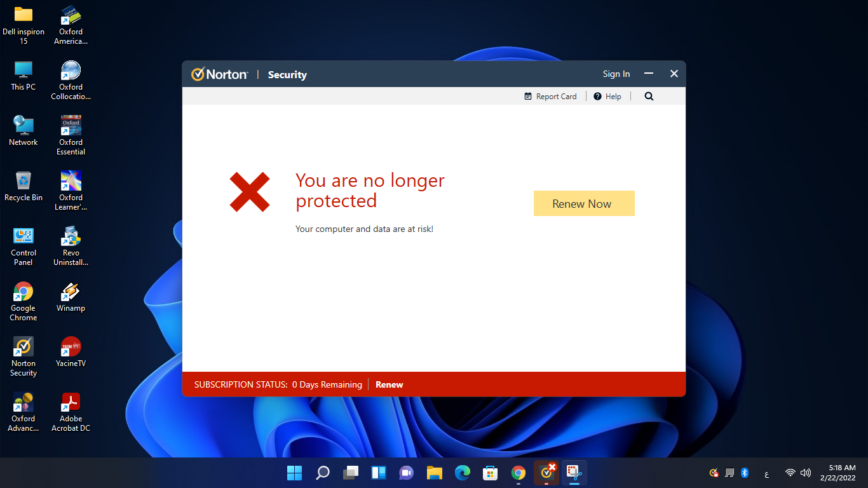Open the Windows Start menu
The height and width of the screenshot is (488, 868).
point(294,473)
